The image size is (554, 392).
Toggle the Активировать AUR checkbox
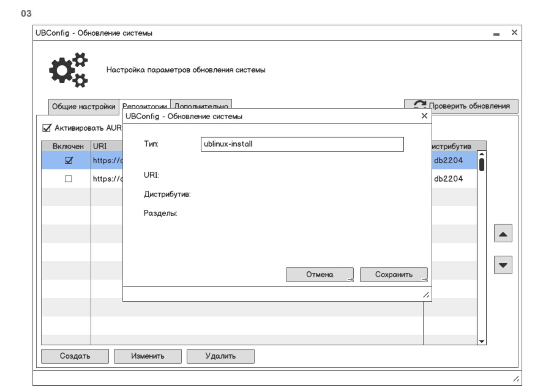pos(46,128)
